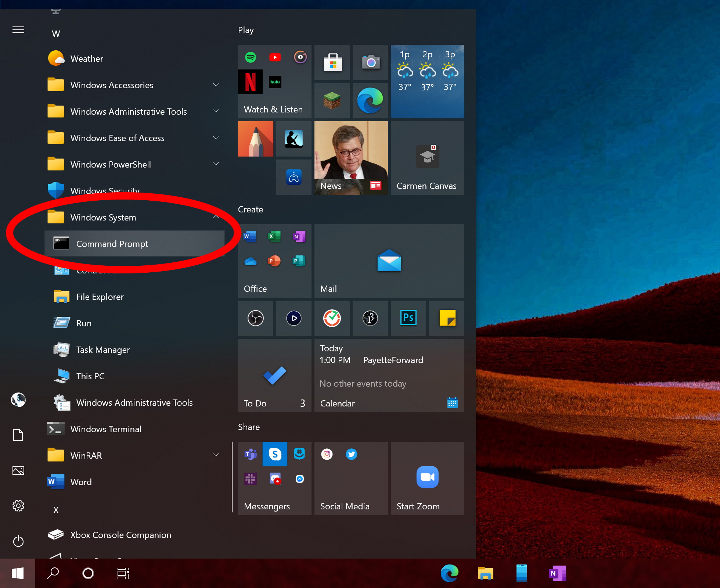
Task: Open Pictures from the left sidebar
Action: coord(18,470)
